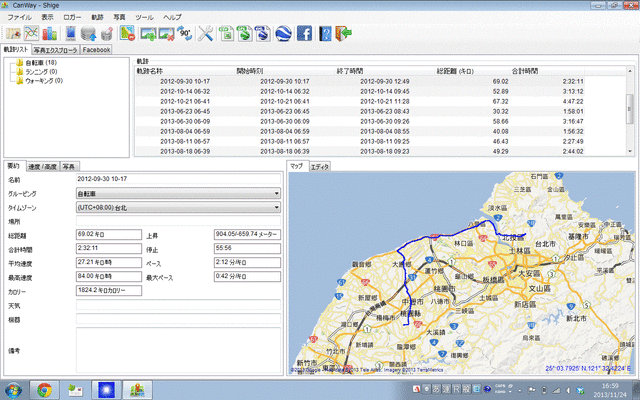Open settings via wrench and screwdriver icon
This screenshot has width=640, height=400.
tap(206, 34)
